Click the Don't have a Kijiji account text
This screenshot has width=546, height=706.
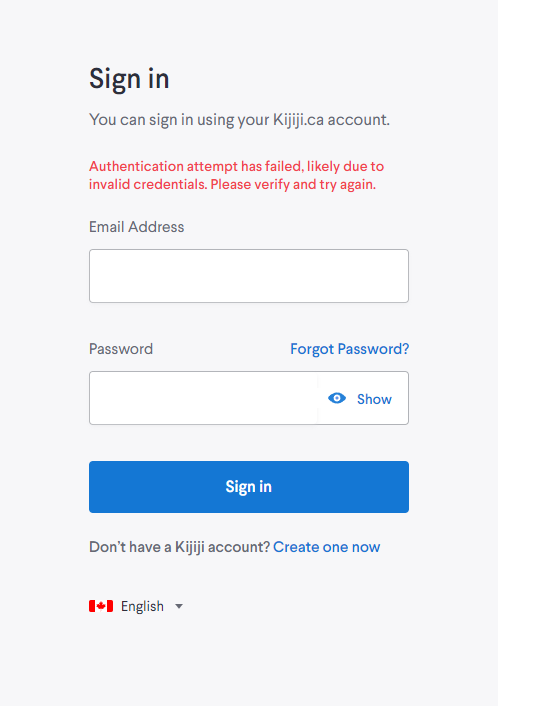tap(179, 547)
